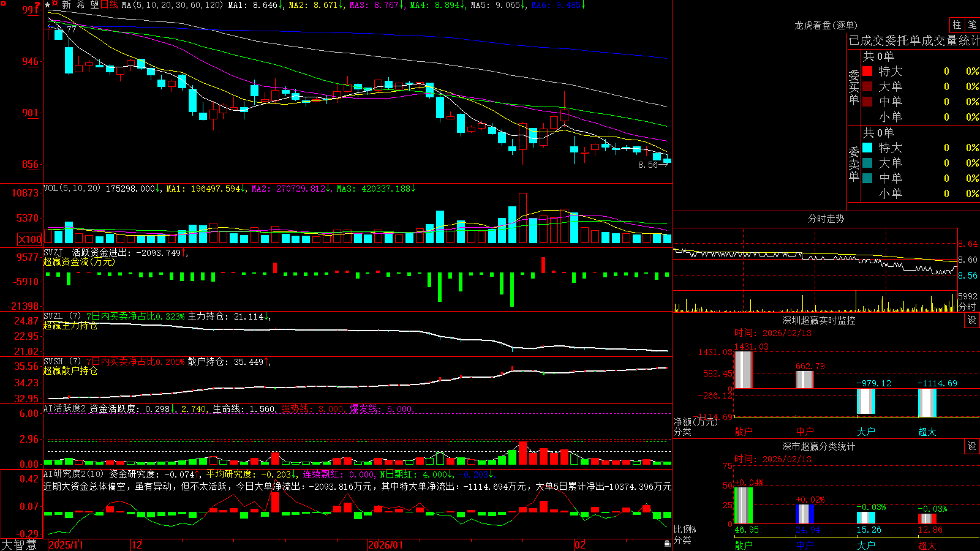The image size is (980, 551).
Task: Click the cyan 特大 sell-order legend square
Action: tap(867, 148)
